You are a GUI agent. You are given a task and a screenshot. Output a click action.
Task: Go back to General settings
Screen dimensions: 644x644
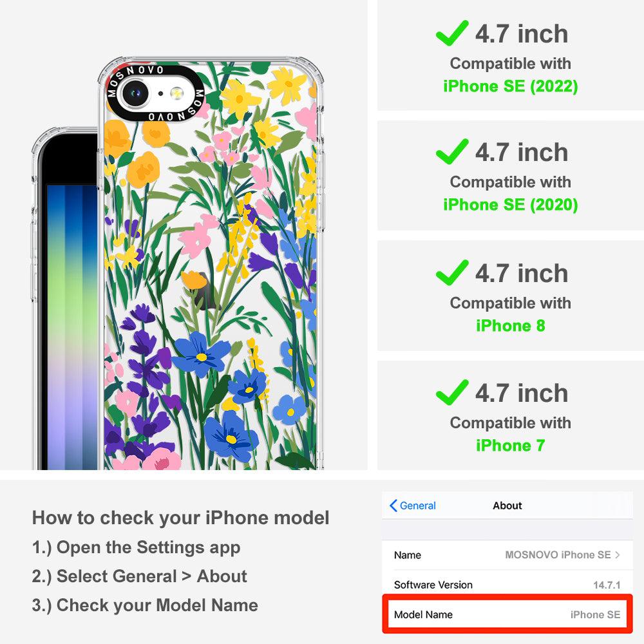(x=413, y=506)
